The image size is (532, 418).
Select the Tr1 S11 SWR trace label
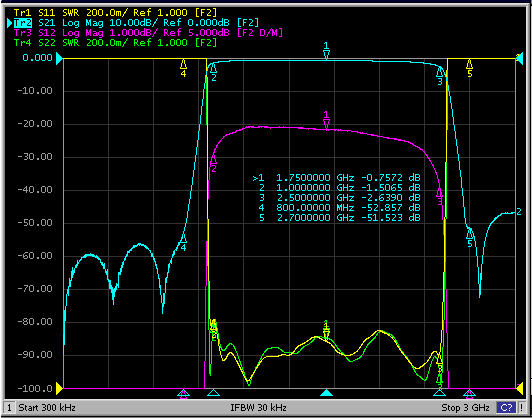pos(115,13)
